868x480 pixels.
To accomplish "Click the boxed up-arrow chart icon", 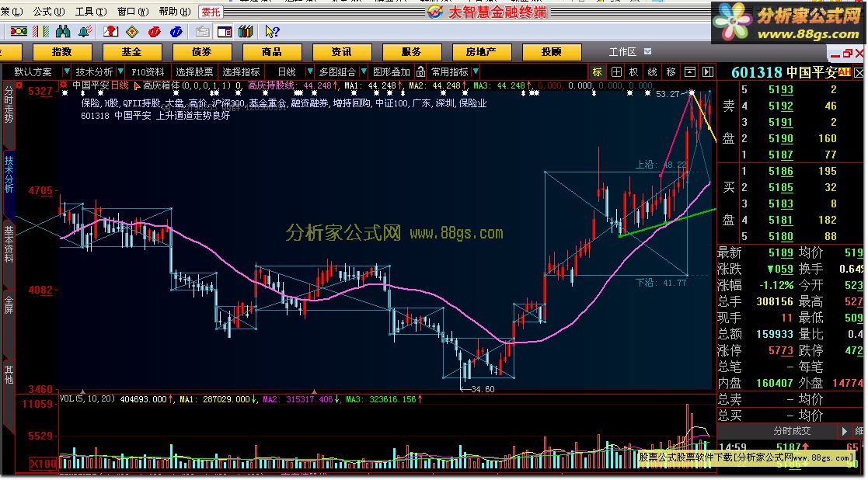I will tap(690, 72).
